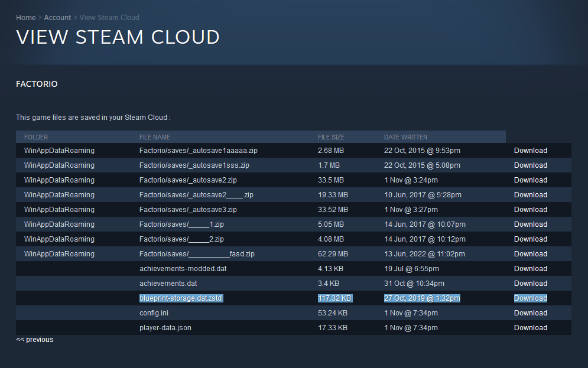Select WinAppDataRoaming folder of _autosave1aaaaa.zip row
This screenshot has height=368, width=588.
pos(59,151)
